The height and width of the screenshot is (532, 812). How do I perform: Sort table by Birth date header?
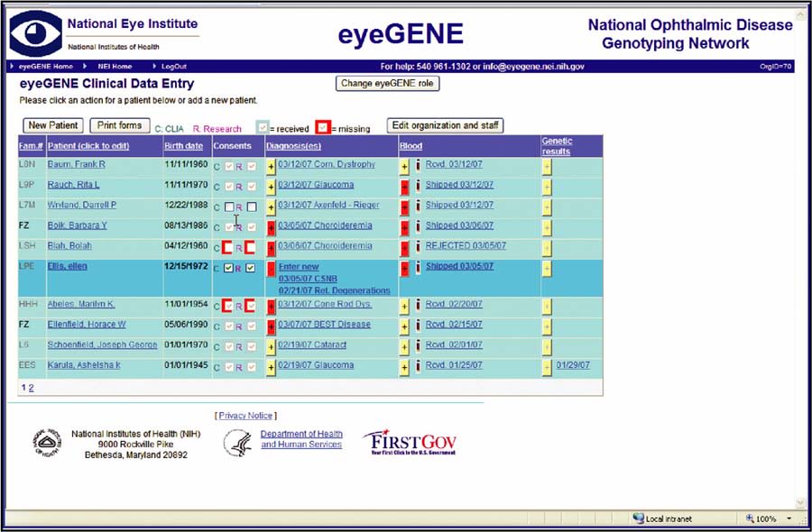184,146
